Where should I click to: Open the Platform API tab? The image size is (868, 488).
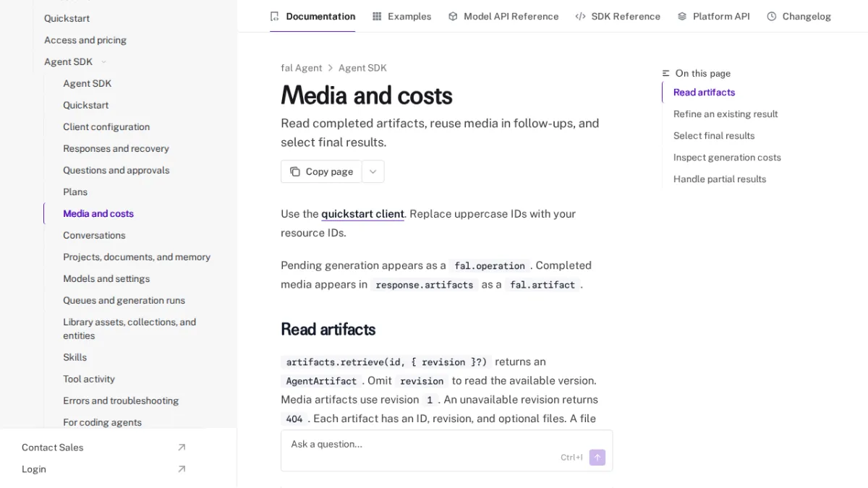pos(713,16)
